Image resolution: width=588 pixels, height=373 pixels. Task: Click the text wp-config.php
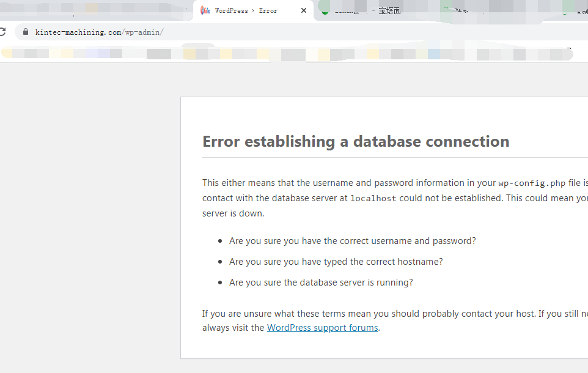click(x=531, y=183)
